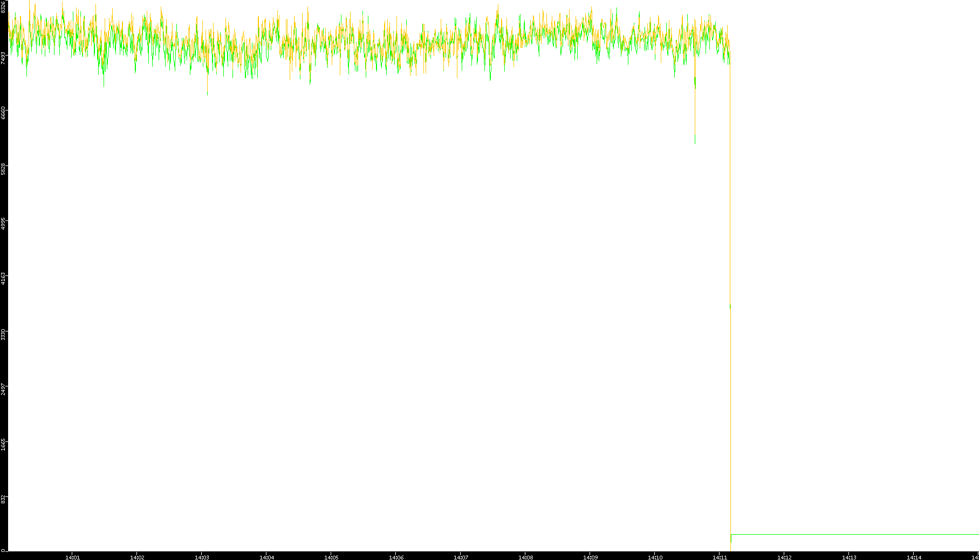This screenshot has width=979, height=560.
Task: Click the 14:07 time axis label
Action: pos(461,557)
